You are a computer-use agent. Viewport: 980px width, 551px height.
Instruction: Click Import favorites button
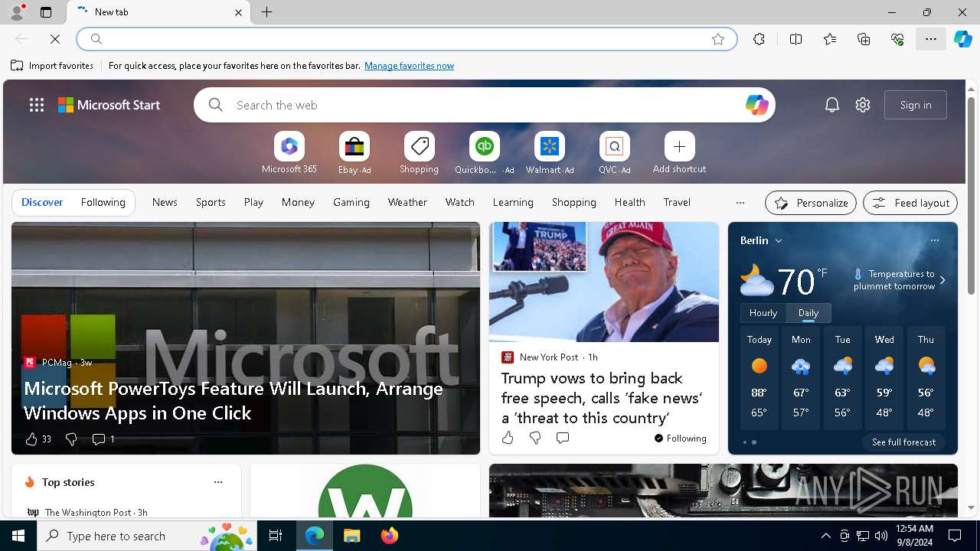tap(52, 66)
